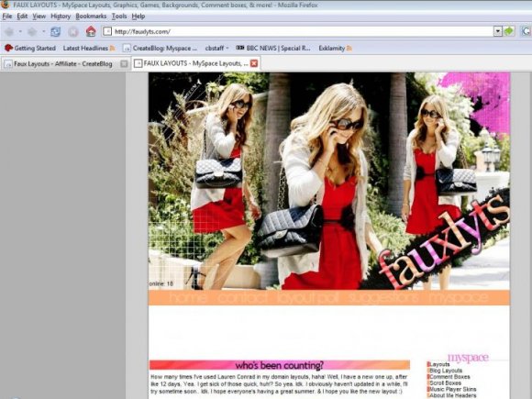Viewport: 532px width, 399px height.
Task: Open the History menu
Action: 61,17
